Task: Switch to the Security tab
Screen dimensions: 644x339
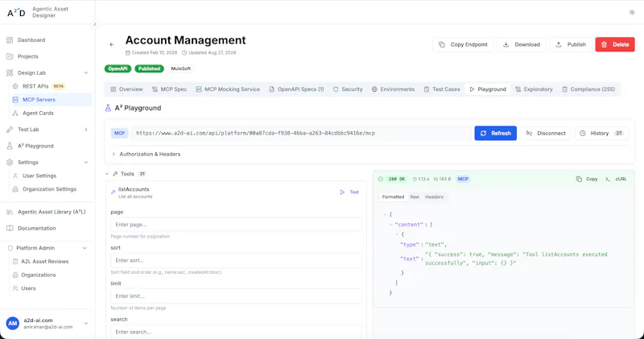Action: (348, 89)
